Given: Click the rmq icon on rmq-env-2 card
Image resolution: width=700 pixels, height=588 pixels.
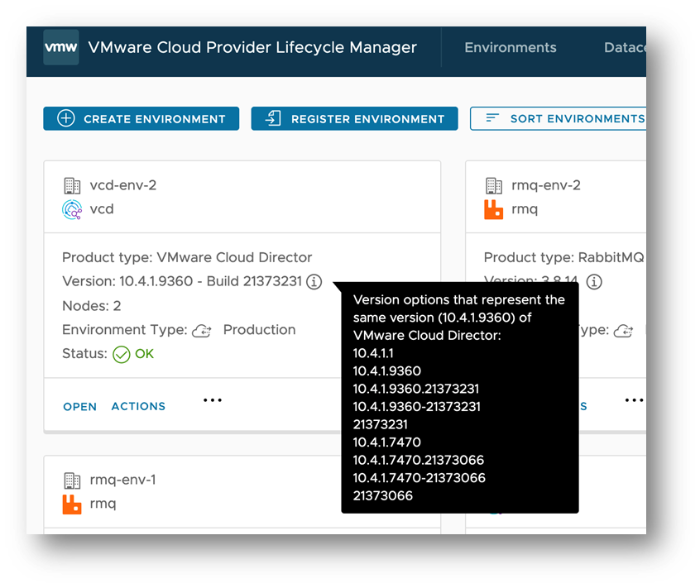Looking at the screenshot, I should pyautogui.click(x=493, y=209).
